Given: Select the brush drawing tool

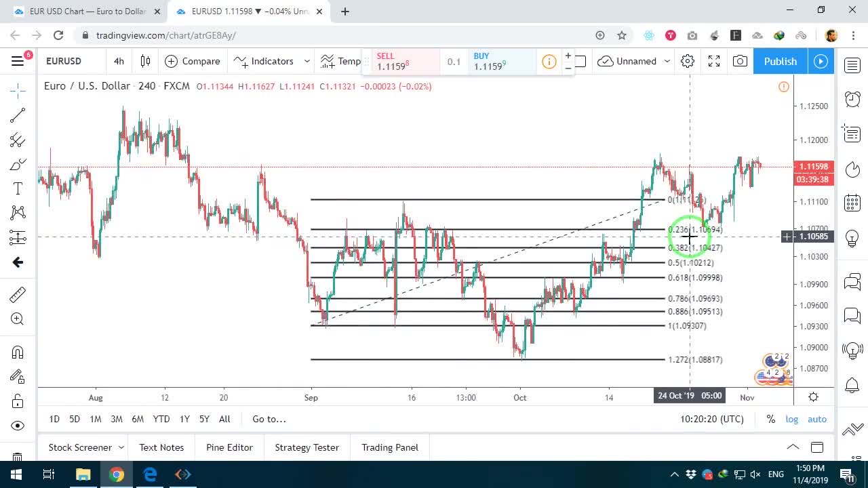Looking at the screenshot, I should tap(18, 165).
